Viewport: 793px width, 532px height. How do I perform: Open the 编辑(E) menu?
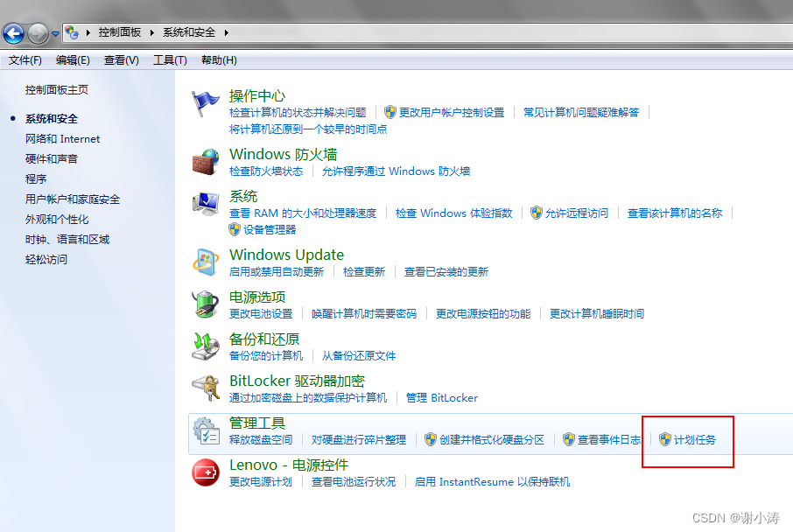[x=73, y=60]
